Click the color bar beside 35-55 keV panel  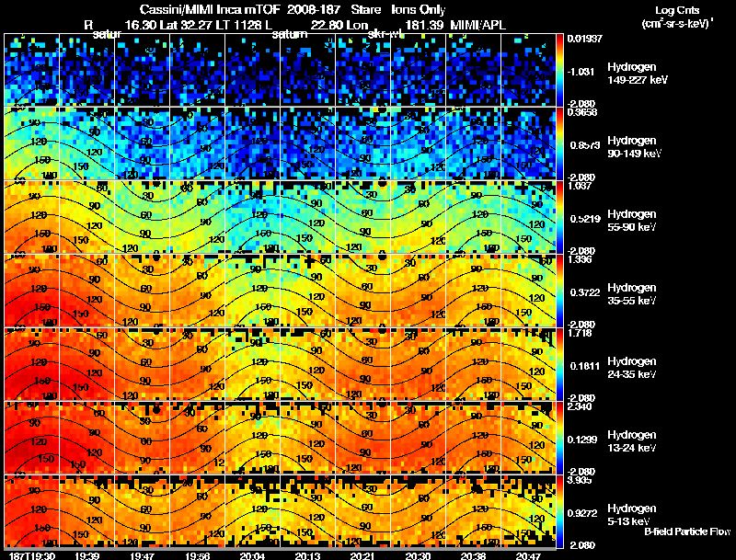click(x=559, y=291)
